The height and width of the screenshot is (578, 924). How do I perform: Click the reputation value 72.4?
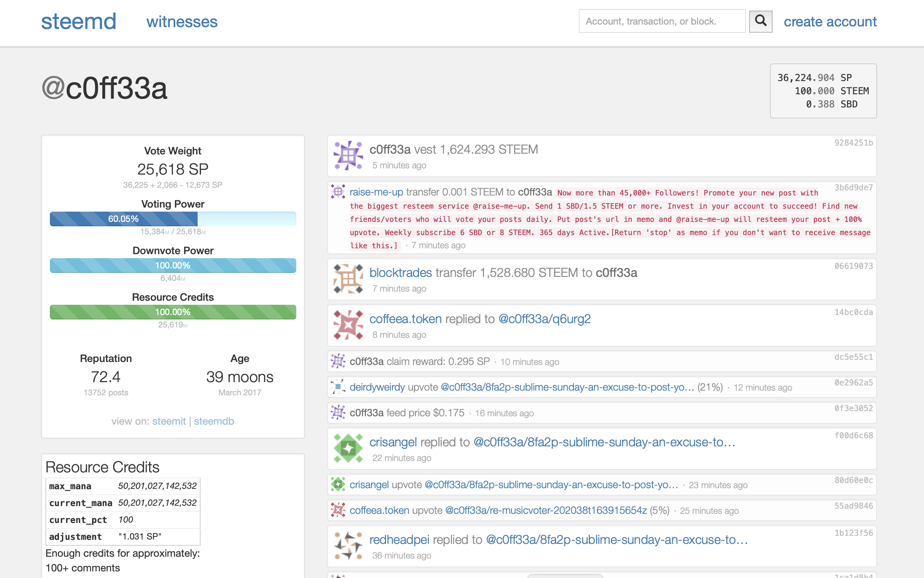106,377
